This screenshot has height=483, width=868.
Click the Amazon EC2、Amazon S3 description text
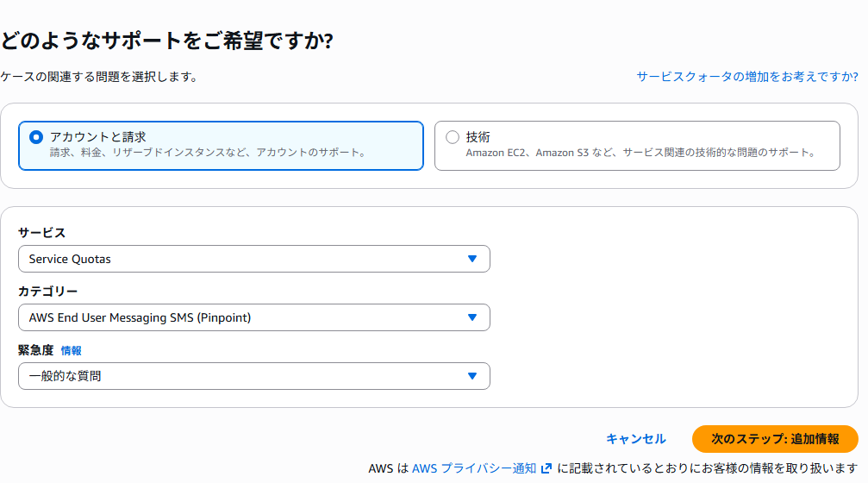pyautogui.click(x=640, y=153)
